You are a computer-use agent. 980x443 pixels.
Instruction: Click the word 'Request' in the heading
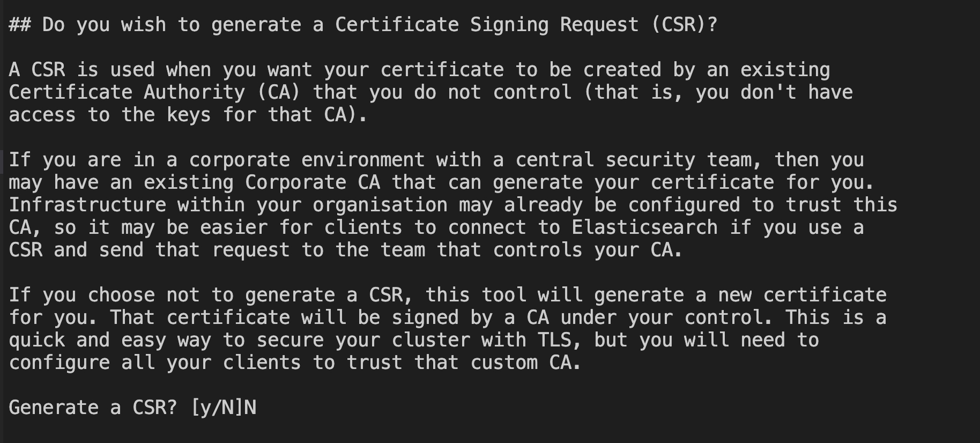(x=599, y=25)
